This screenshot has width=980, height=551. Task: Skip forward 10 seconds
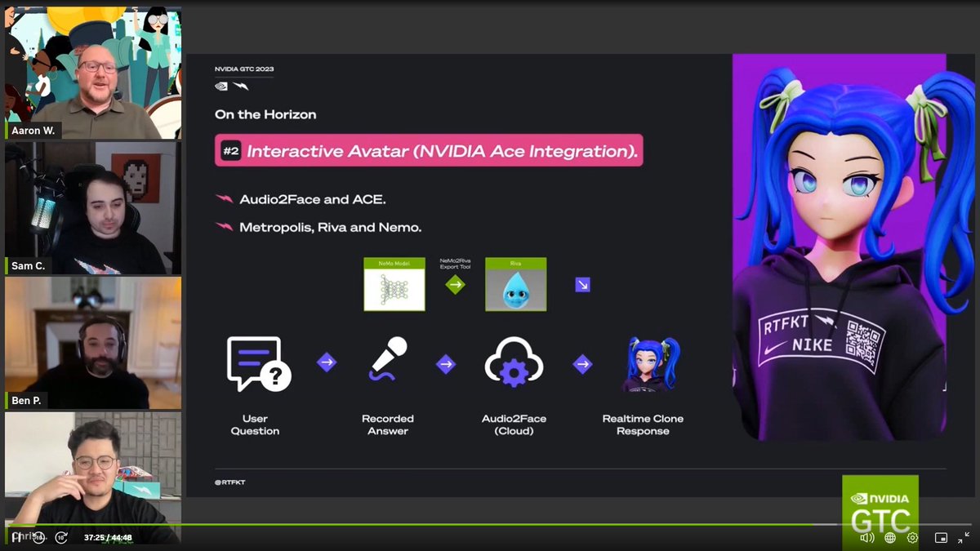tap(61, 538)
